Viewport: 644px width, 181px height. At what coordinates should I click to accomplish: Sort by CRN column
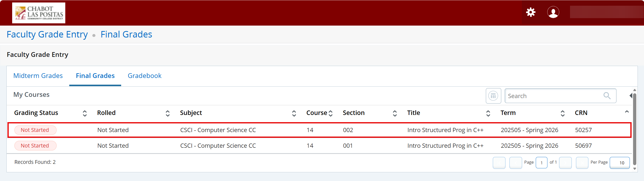pyautogui.click(x=627, y=112)
